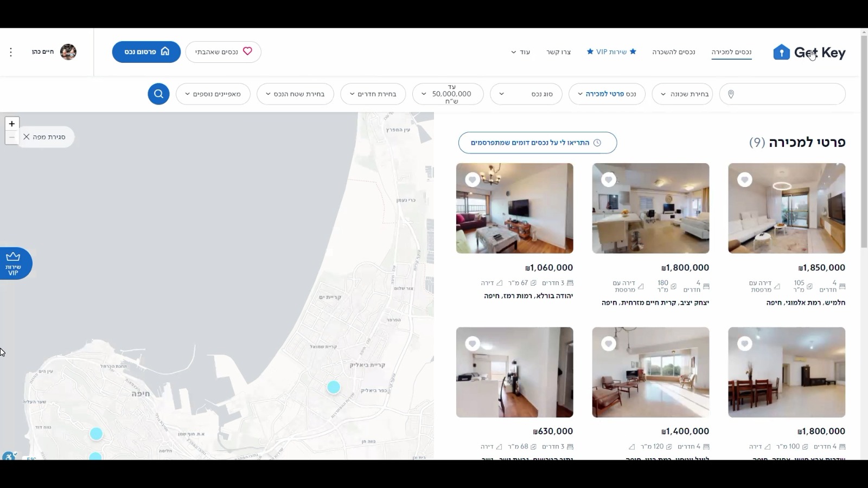Click the user name חיים כהן

pos(43,52)
